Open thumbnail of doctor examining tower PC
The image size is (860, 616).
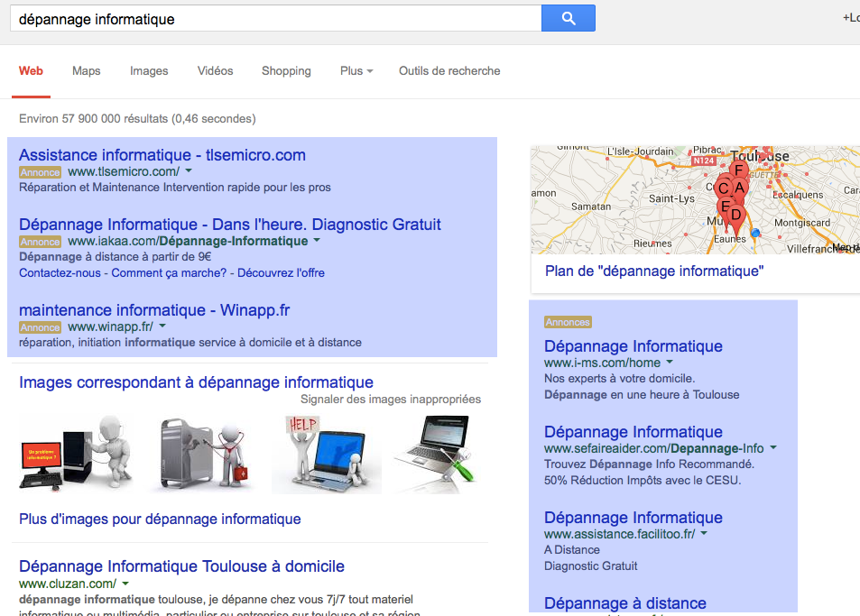(204, 454)
